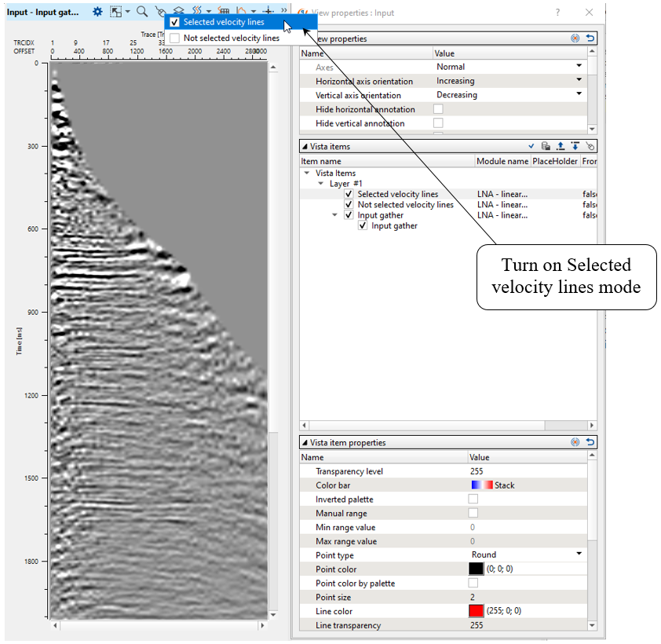Click the help question mark in the dialog title
The height and width of the screenshot is (644, 661).
[x=557, y=13]
